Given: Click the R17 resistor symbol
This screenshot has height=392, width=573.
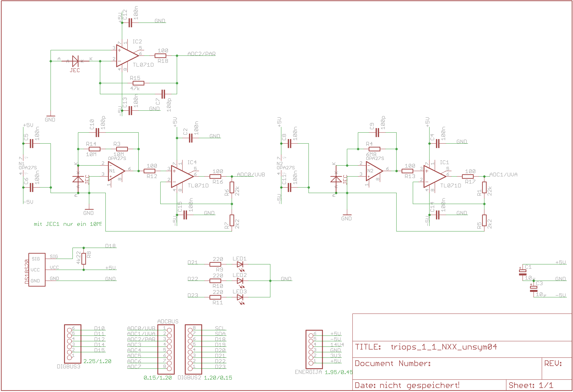Looking at the screenshot, I should click(468, 176).
